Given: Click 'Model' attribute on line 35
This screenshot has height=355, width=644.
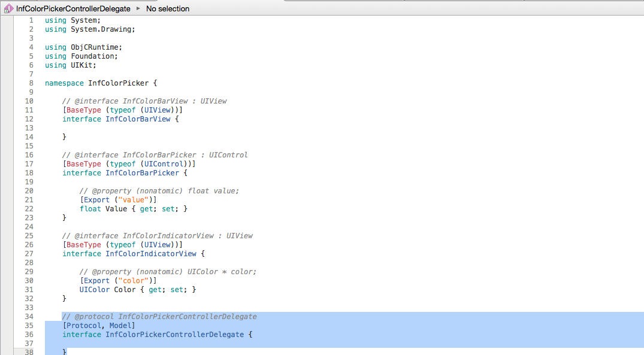Looking at the screenshot, I should (120, 326).
